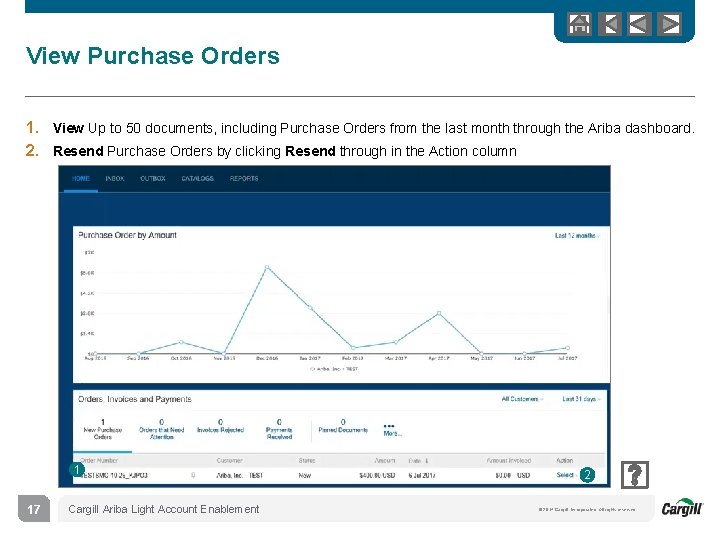Image resolution: width=720 pixels, height=540 pixels.
Task: Switch to the HOME tab
Action: 80,178
